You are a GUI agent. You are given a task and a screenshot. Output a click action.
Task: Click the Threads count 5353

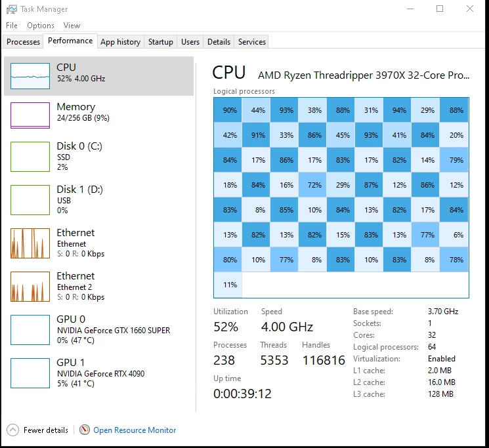[x=274, y=361]
